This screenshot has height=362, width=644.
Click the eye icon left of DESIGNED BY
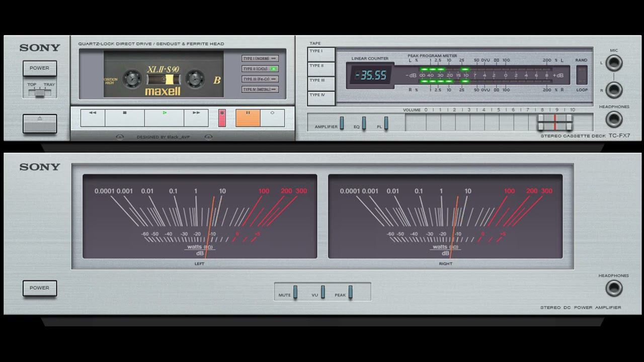tap(120, 137)
